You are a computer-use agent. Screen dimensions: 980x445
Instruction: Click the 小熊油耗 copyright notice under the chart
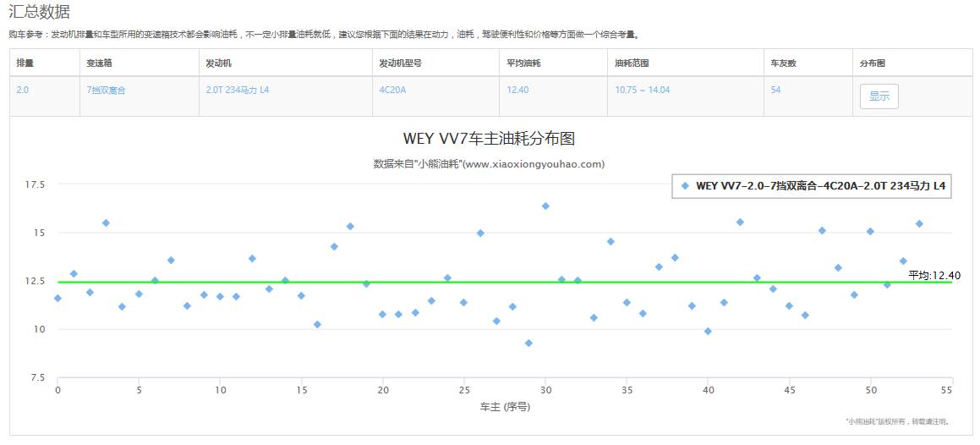tap(898, 422)
